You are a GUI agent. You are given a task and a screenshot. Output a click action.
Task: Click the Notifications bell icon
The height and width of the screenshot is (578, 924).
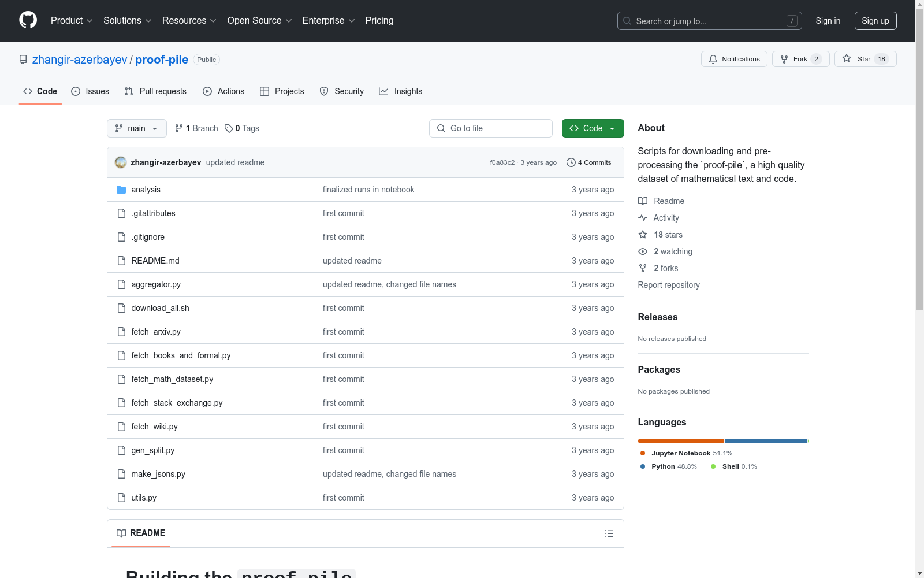[x=713, y=59]
